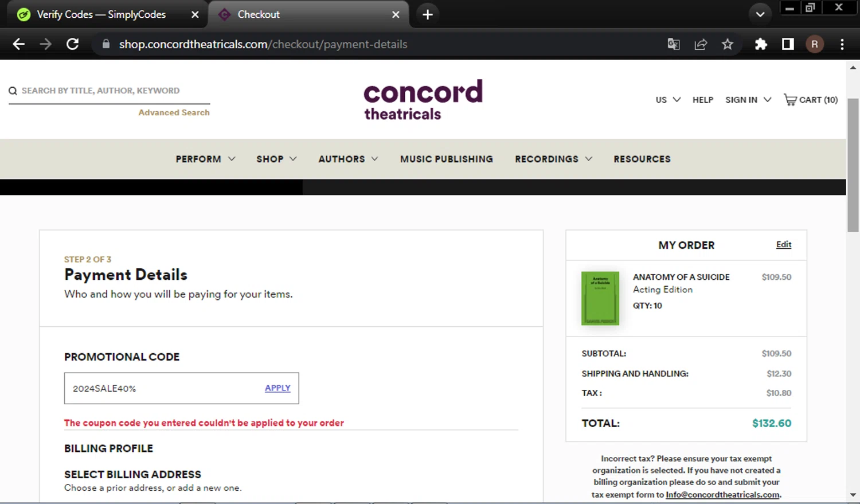The width and height of the screenshot is (860, 504).
Task: Toggle the browser side panel icon
Action: pos(788,44)
